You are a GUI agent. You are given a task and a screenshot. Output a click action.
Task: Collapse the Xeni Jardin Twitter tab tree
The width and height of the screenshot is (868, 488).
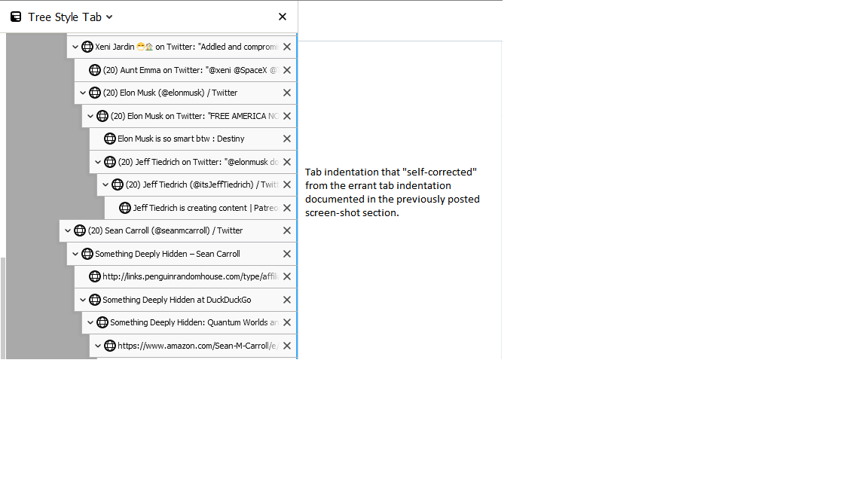pyautogui.click(x=75, y=47)
